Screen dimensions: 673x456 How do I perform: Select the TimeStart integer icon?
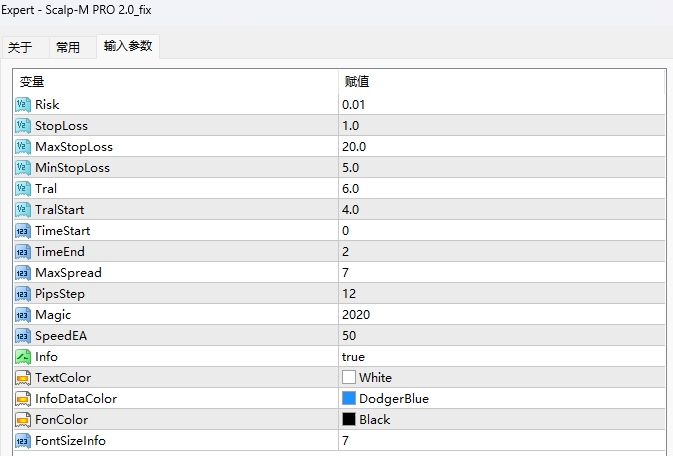(x=23, y=231)
